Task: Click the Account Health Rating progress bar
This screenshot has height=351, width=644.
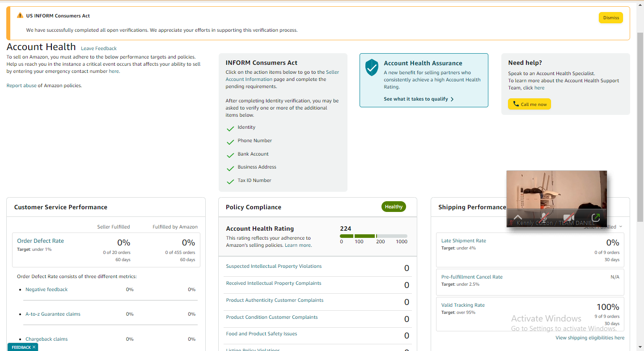Action: tap(373, 236)
